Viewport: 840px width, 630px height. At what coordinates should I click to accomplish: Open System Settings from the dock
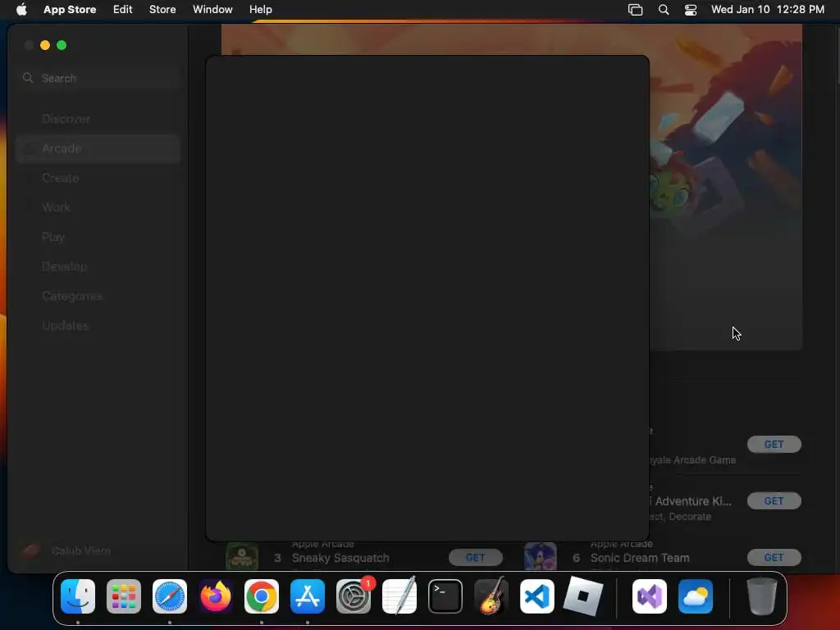[x=354, y=596]
